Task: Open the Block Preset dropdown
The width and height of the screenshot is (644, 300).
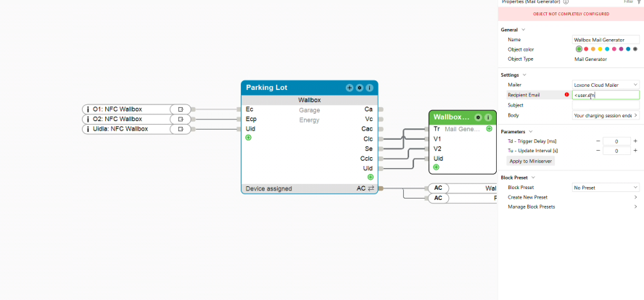Action: 606,188
